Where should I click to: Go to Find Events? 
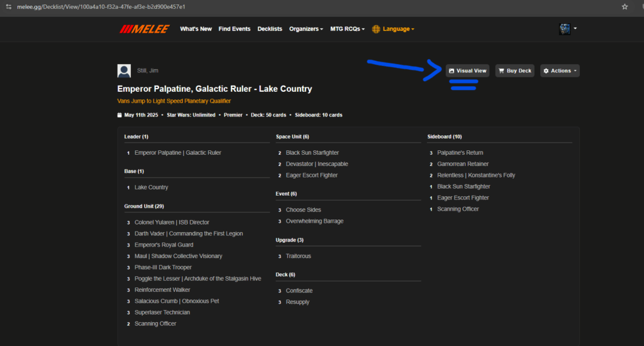(234, 29)
